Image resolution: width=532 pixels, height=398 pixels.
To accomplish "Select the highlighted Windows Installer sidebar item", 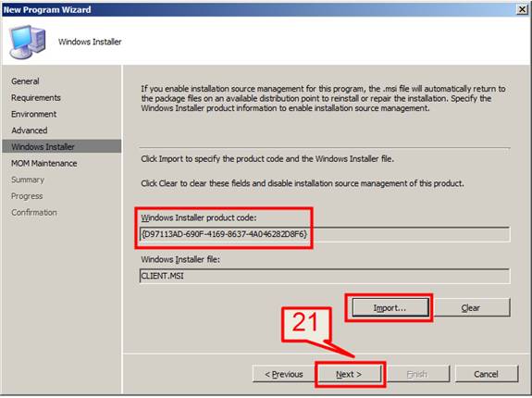I will coord(62,146).
